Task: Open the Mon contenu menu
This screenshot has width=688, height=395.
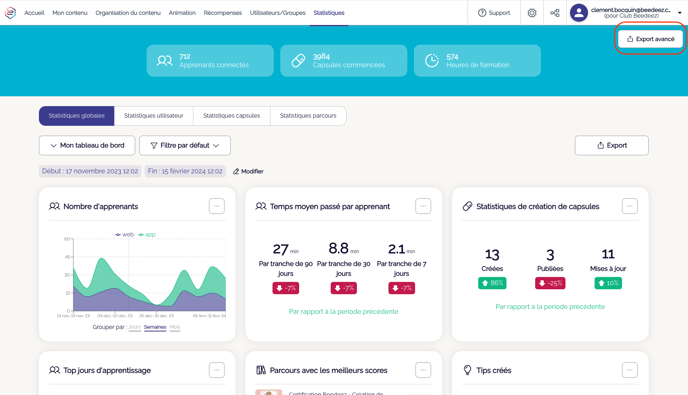Action: tap(70, 13)
